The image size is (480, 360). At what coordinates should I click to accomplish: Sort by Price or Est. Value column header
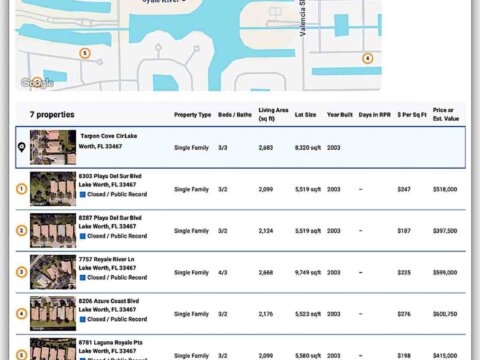446,114
